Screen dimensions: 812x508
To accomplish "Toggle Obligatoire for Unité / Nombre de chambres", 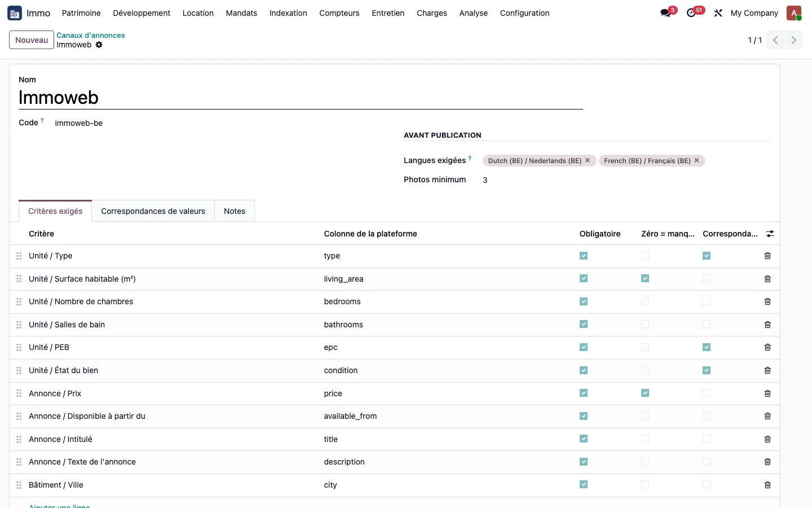I will pos(584,301).
